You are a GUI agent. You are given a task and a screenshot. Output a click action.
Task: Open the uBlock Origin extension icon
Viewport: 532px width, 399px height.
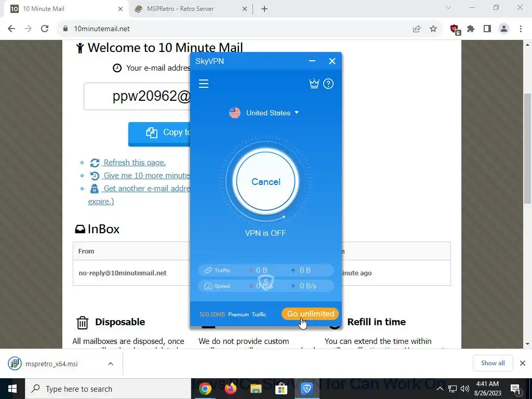coord(455,29)
